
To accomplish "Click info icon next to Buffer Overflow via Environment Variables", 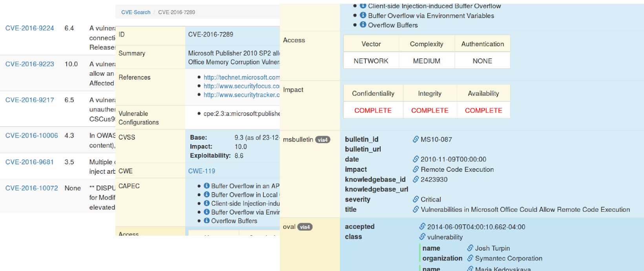I will click(363, 15).
